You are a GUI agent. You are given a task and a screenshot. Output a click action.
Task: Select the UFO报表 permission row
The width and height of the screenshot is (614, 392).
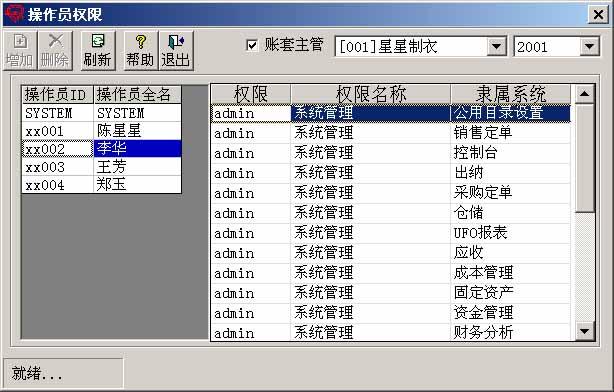tap(391, 233)
